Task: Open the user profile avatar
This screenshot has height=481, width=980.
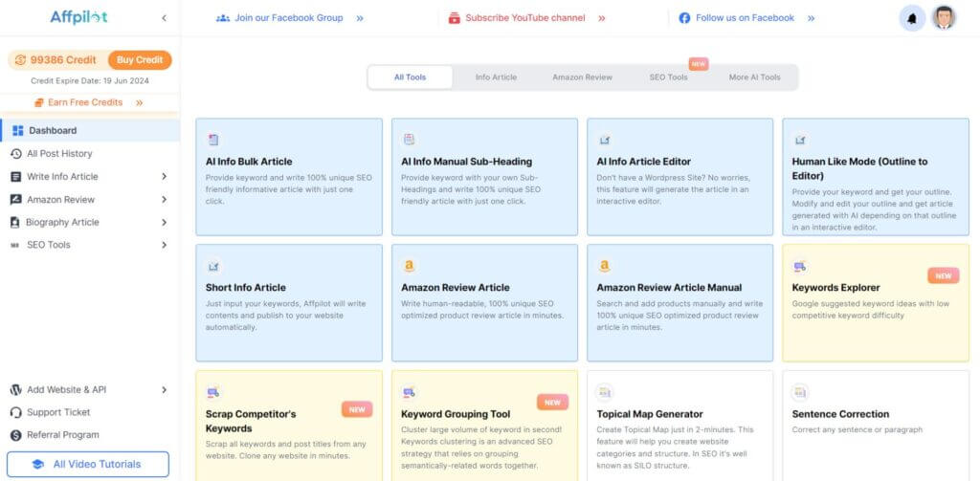Action: pos(944,18)
